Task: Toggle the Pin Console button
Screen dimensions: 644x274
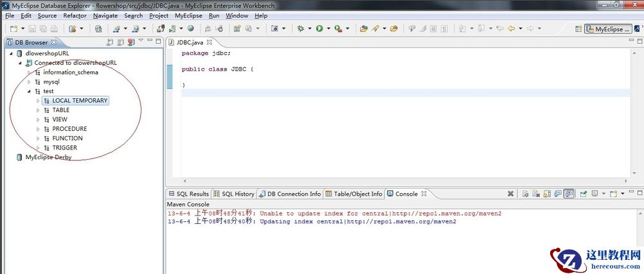Action: [584, 194]
